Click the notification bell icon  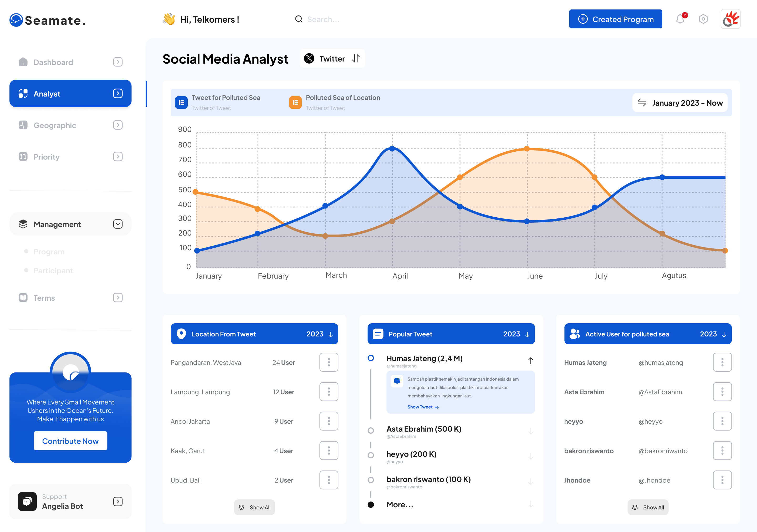[x=680, y=19]
